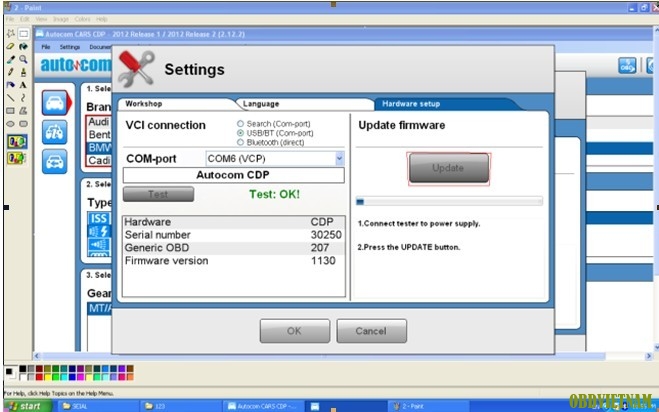Click the Test button
This screenshot has height=412, width=659.
[x=158, y=194]
